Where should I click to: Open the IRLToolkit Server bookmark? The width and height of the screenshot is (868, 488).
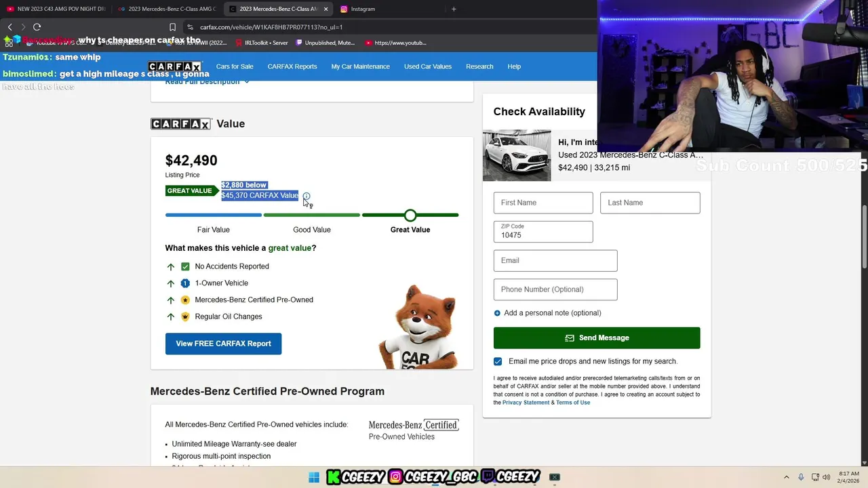pyautogui.click(x=262, y=43)
